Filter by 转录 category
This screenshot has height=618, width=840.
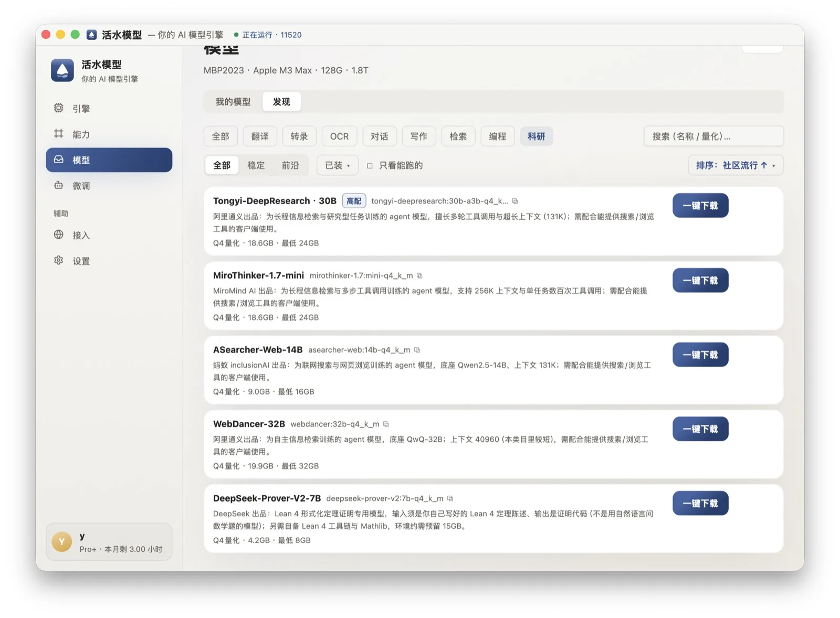tap(299, 136)
